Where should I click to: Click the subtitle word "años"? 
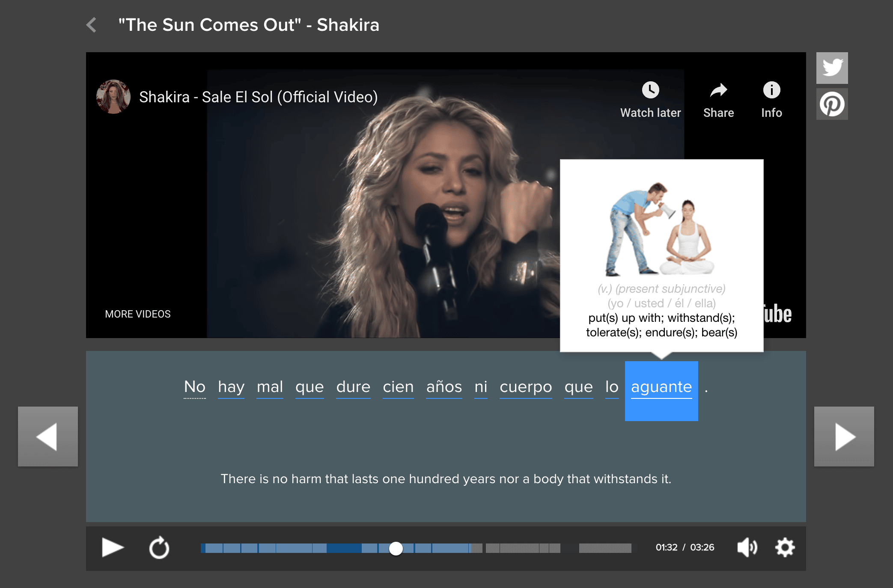444,387
